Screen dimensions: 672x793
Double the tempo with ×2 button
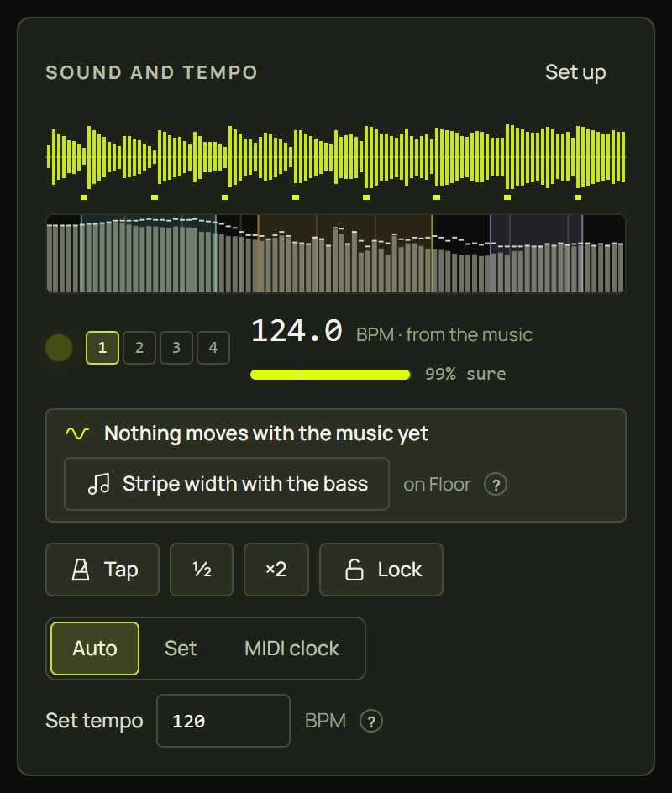click(276, 570)
